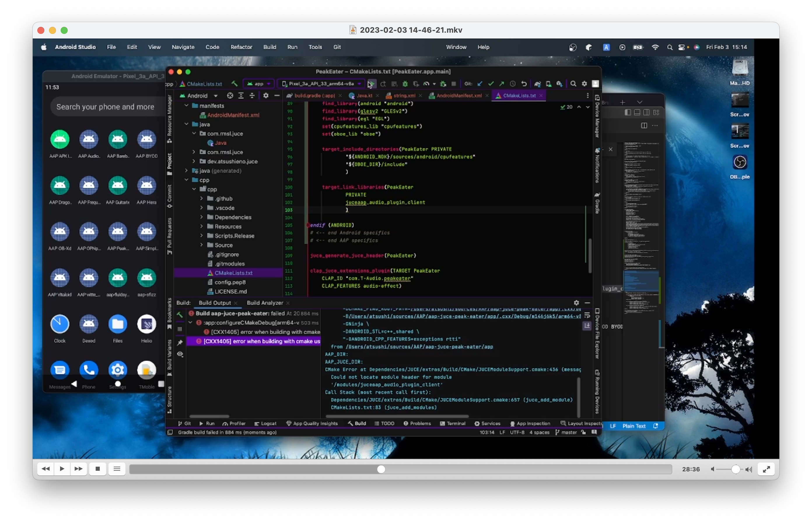Click the Build Output panel gear icon
Screen dimensions: 812x523
tap(576, 303)
